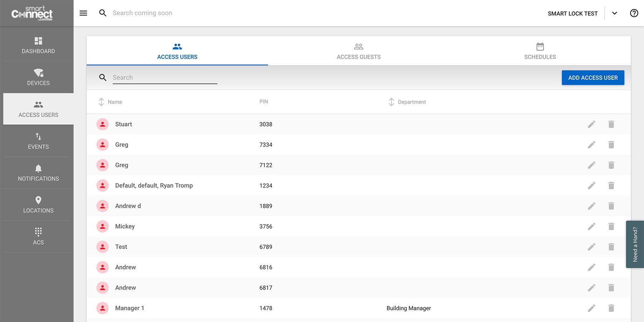This screenshot has height=322, width=644.
Task: Open Events in the sidebar
Action: pos(38,141)
